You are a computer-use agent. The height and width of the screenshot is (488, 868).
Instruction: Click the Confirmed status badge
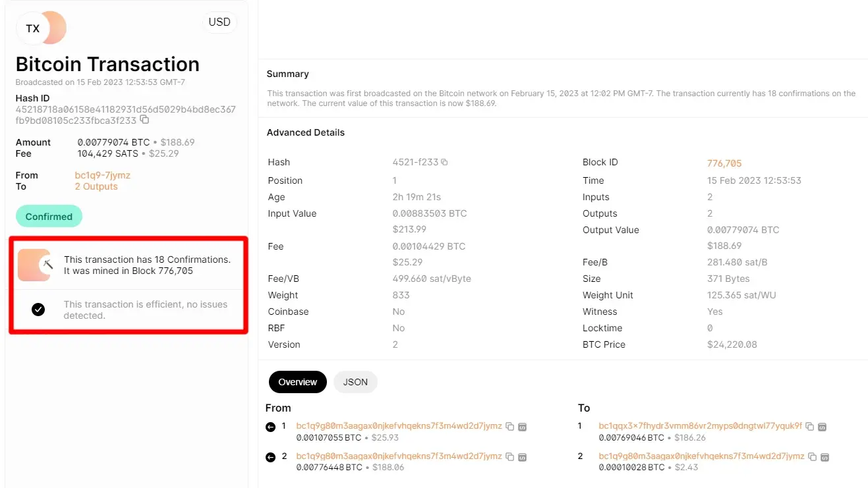click(x=49, y=217)
